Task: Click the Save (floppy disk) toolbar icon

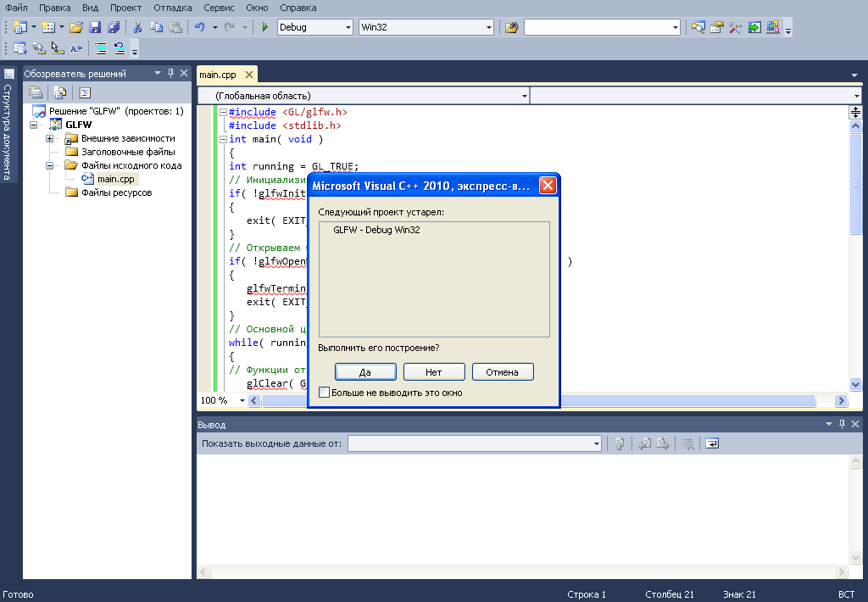Action: click(x=95, y=27)
